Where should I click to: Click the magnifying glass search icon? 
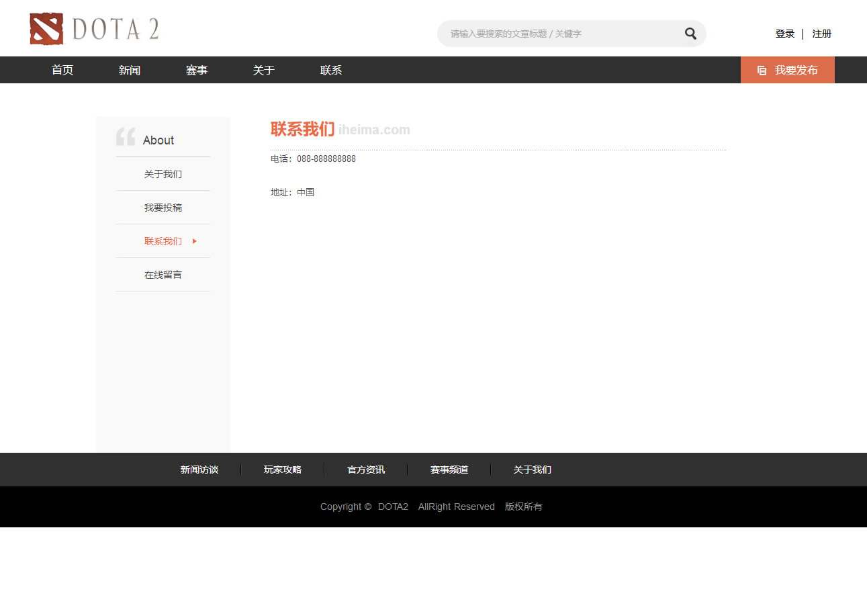(x=690, y=34)
